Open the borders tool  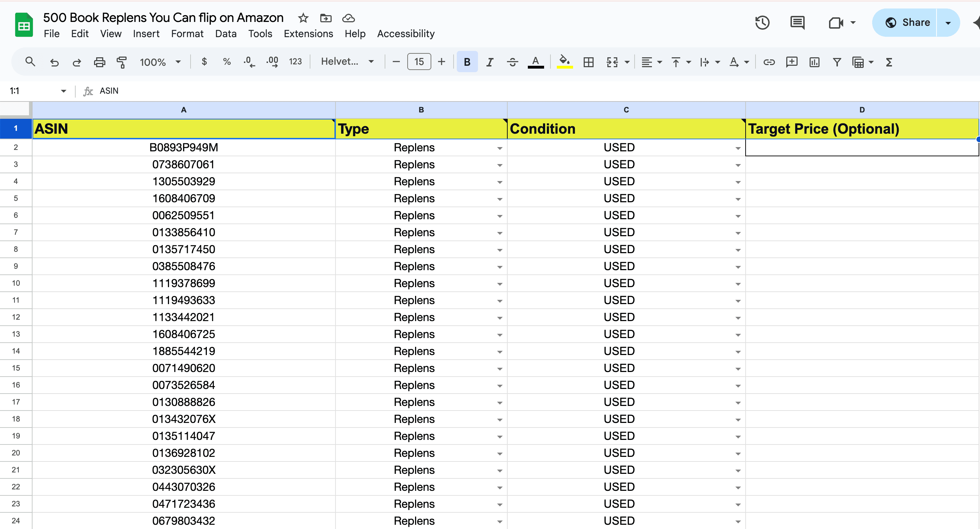pos(588,62)
